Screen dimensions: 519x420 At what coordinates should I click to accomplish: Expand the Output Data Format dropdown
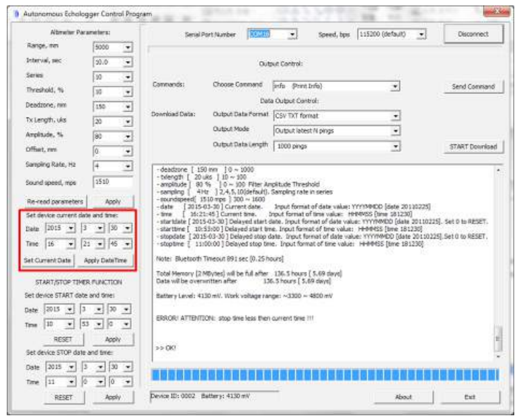point(396,115)
